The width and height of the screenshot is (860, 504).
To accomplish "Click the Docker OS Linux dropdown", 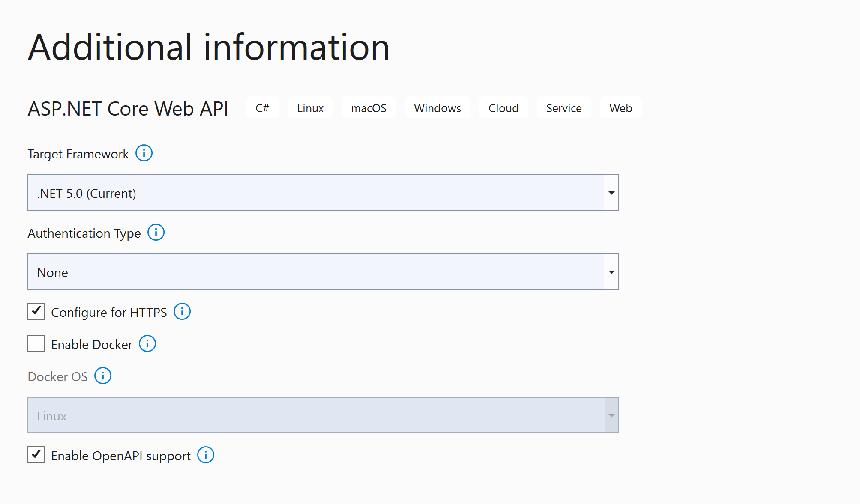I will click(323, 415).
